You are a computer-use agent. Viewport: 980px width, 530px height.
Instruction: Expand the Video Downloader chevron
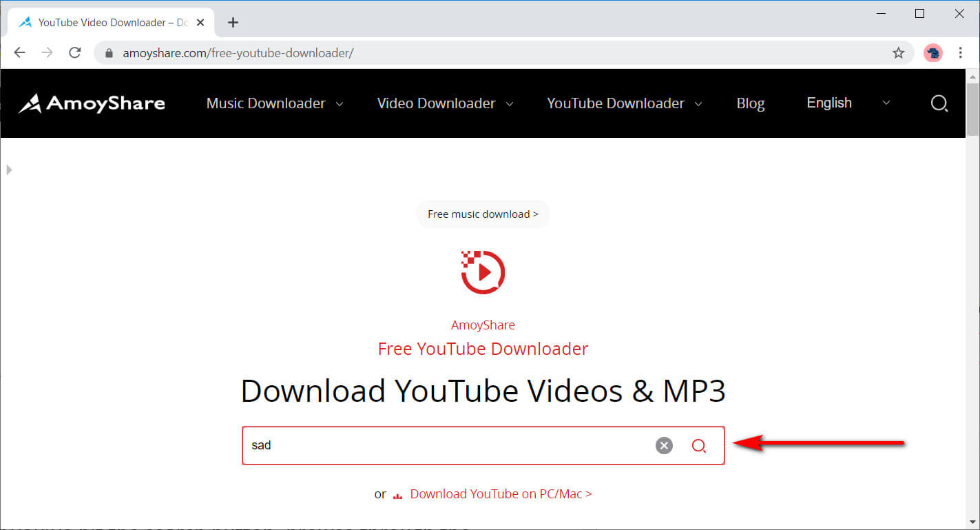(x=510, y=104)
